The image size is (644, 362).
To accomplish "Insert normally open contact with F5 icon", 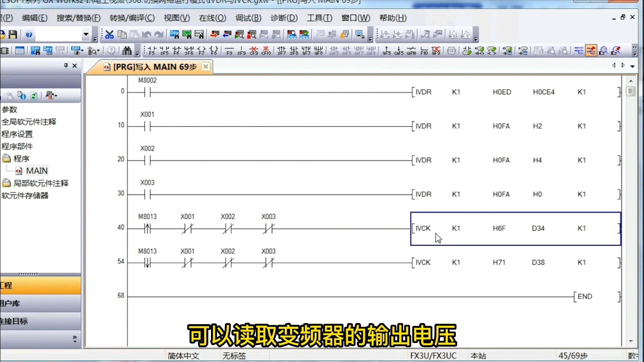I will coord(152,51).
